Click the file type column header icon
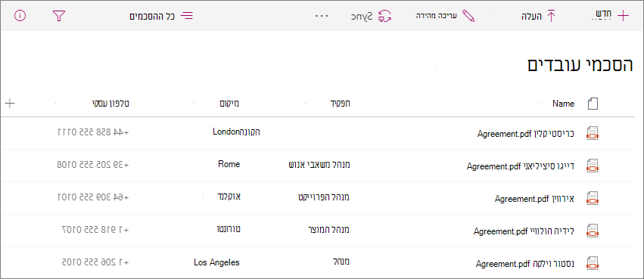This screenshot has width=644, height=279. (x=593, y=104)
